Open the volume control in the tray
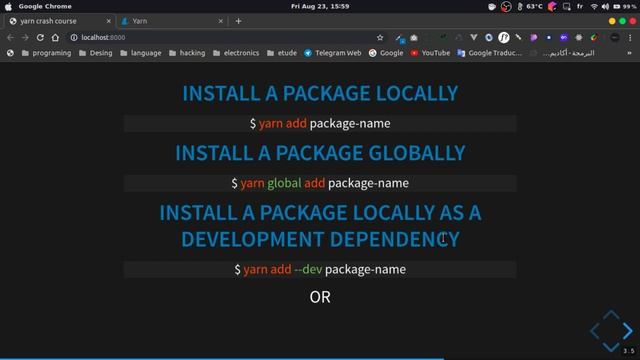 click(x=605, y=7)
